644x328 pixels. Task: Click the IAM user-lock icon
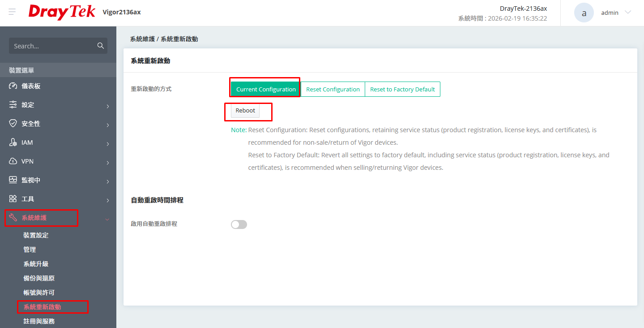(x=13, y=142)
